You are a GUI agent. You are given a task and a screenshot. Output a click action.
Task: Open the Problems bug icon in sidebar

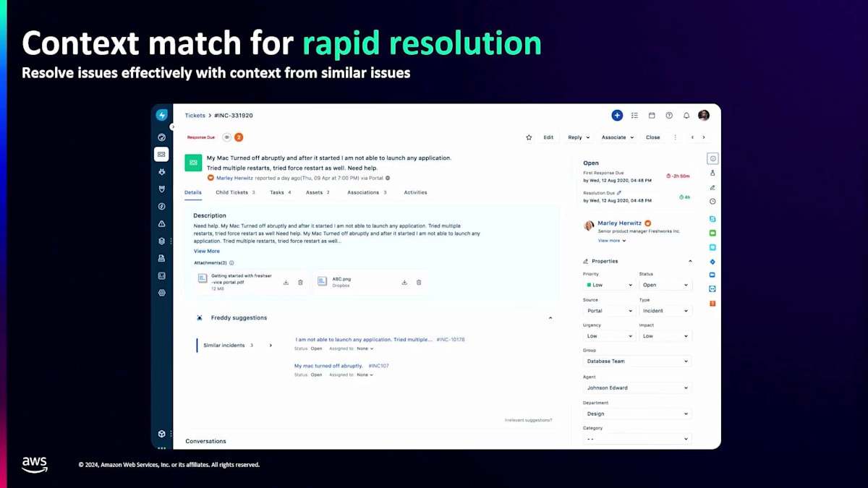point(162,172)
